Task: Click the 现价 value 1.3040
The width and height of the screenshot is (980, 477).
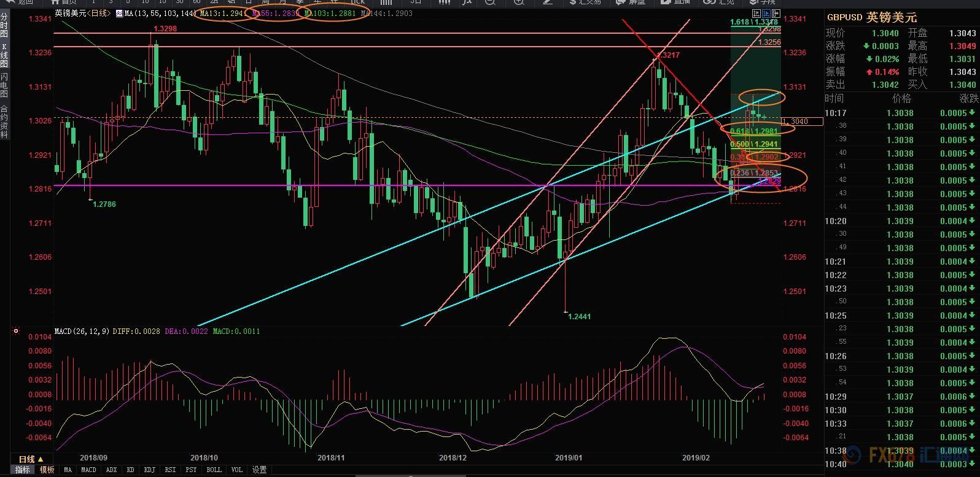Action: [885, 33]
